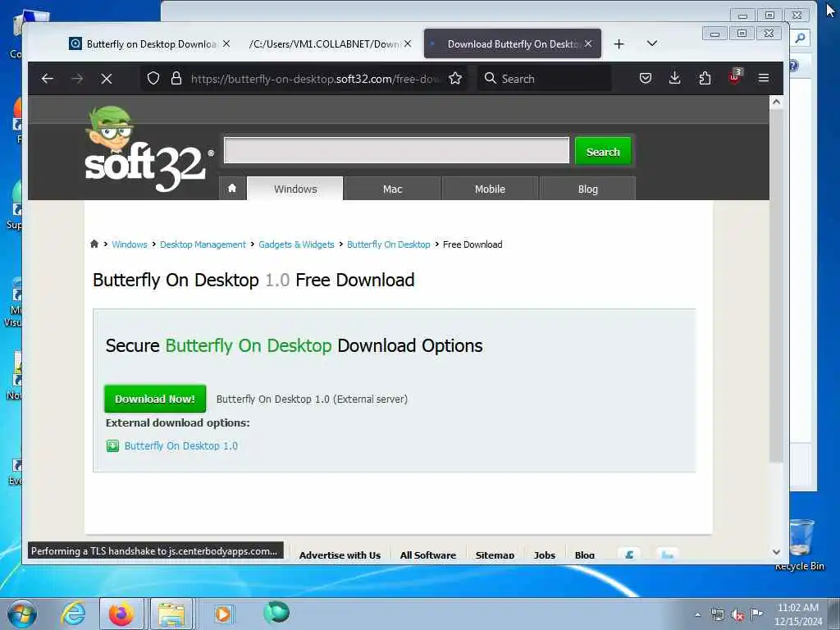Show site security padlock info
The width and height of the screenshot is (840, 630).
point(176,79)
